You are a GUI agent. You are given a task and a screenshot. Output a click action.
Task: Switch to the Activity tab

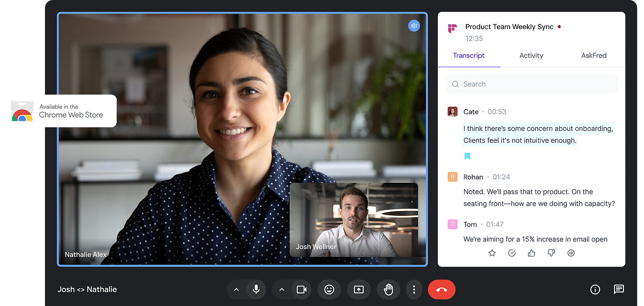pos(531,55)
